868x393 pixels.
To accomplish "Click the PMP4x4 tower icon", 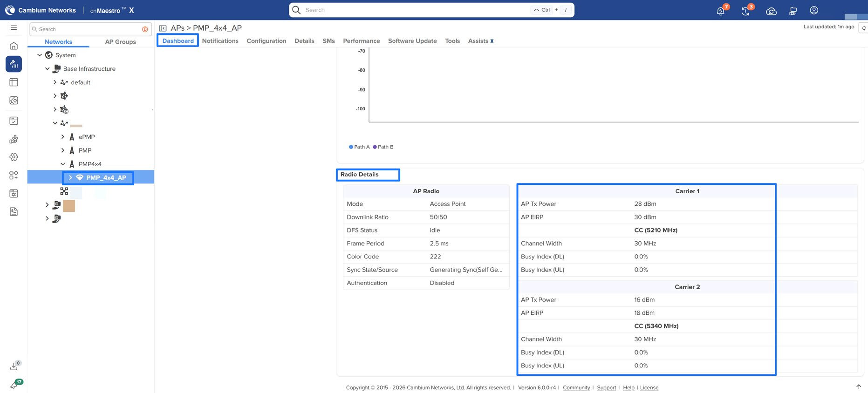I will pos(72,164).
